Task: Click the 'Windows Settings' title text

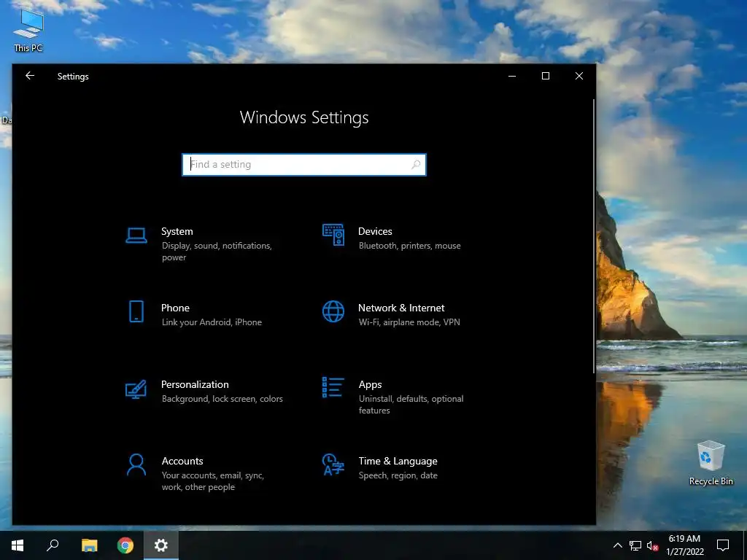Action: (304, 117)
